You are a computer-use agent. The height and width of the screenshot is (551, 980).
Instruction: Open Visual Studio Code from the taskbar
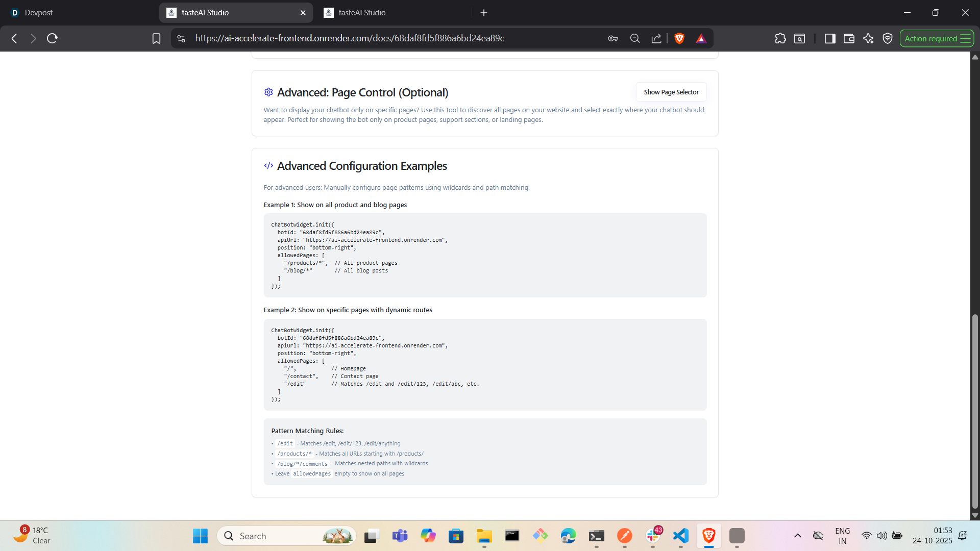coord(680,536)
